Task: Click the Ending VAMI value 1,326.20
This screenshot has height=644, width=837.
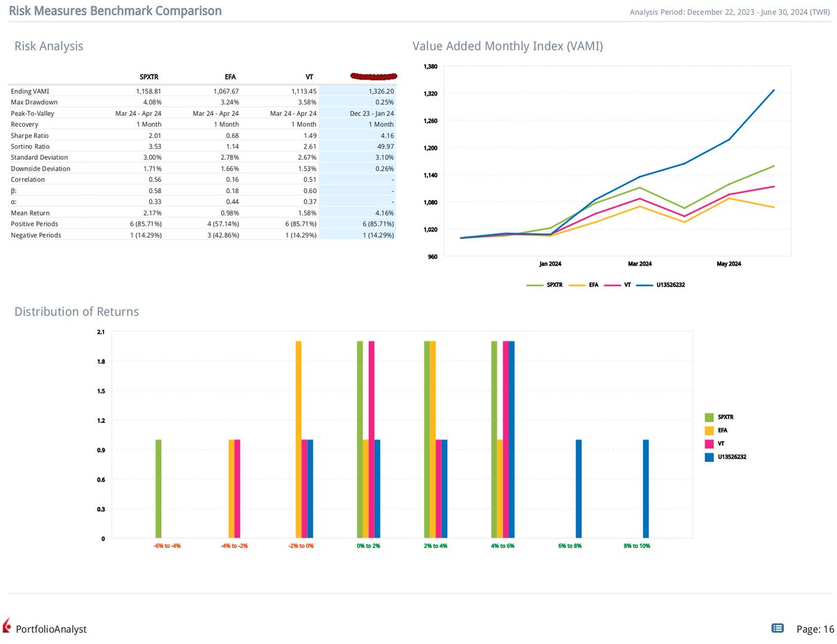Action: tap(381, 91)
